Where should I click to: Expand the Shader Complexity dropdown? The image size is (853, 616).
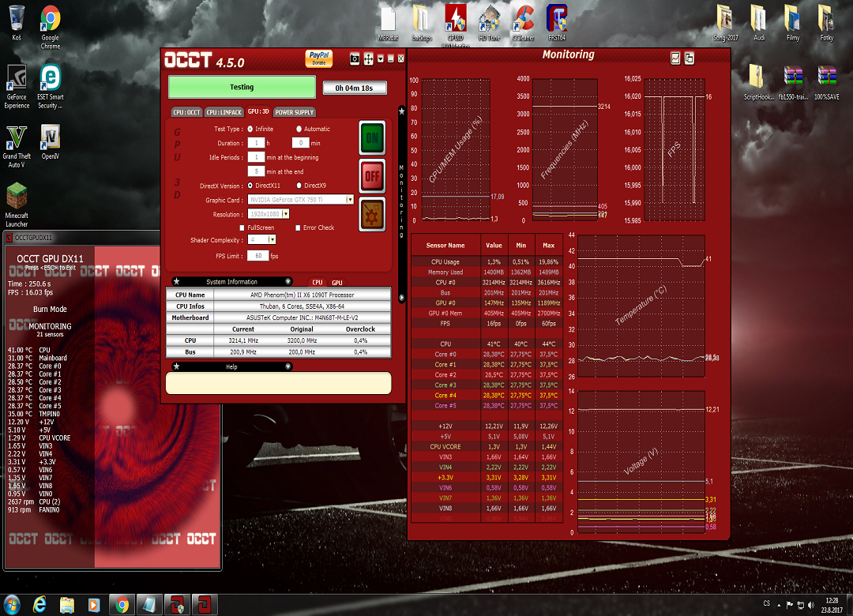(x=272, y=239)
